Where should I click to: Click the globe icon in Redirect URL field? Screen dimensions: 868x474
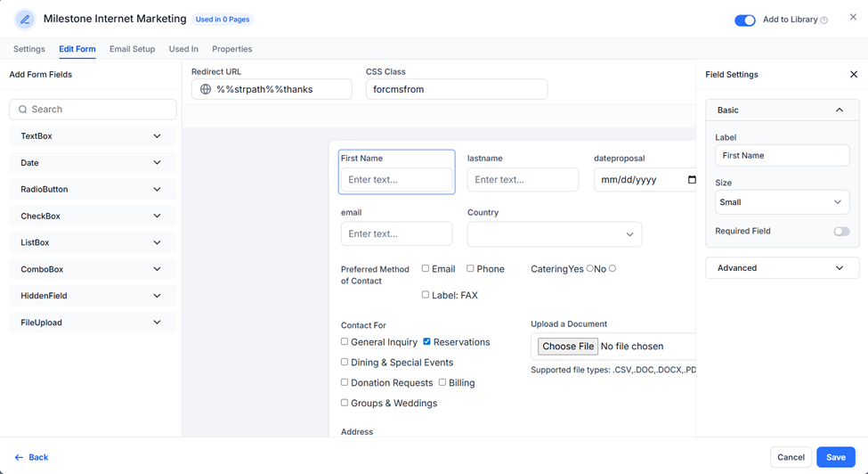(206, 89)
